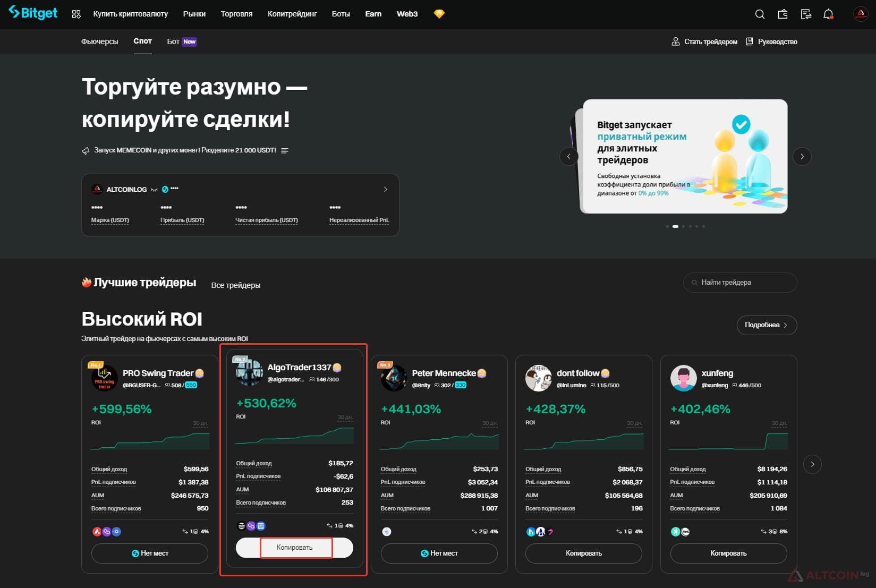Expand ALTCOINLOG account card chevron

[386, 189]
